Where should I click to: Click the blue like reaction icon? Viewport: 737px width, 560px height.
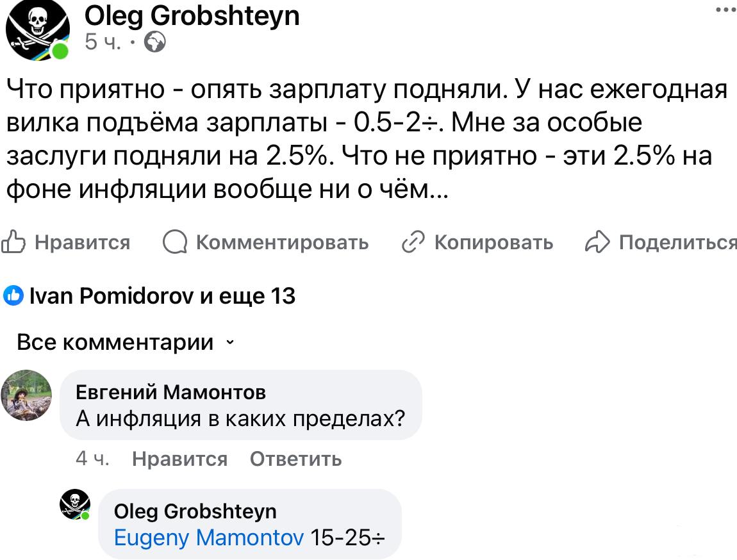(x=13, y=295)
